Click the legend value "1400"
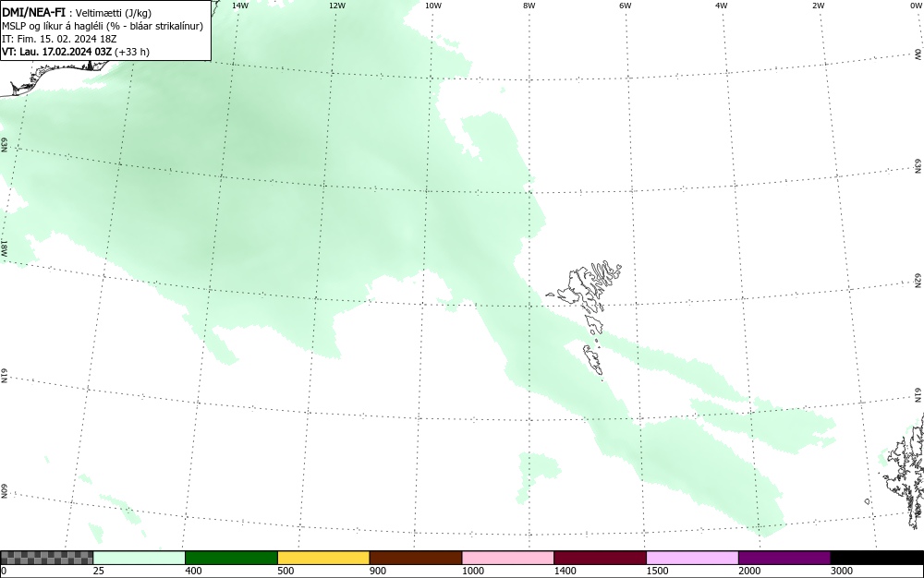The width and height of the screenshot is (924, 578). [565, 571]
